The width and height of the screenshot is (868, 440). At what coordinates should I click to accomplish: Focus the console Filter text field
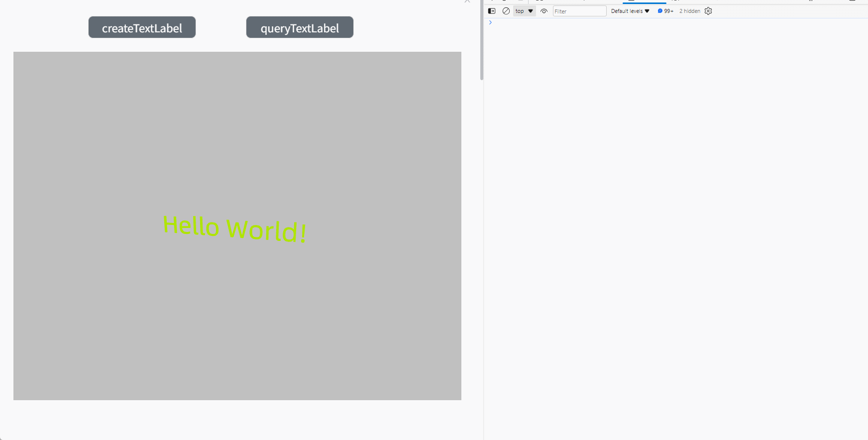(579, 11)
